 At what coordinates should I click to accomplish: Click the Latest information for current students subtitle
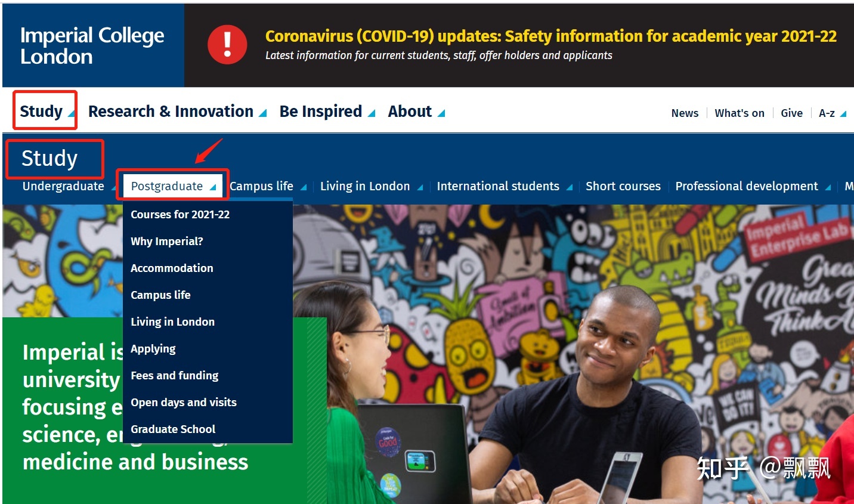(438, 55)
